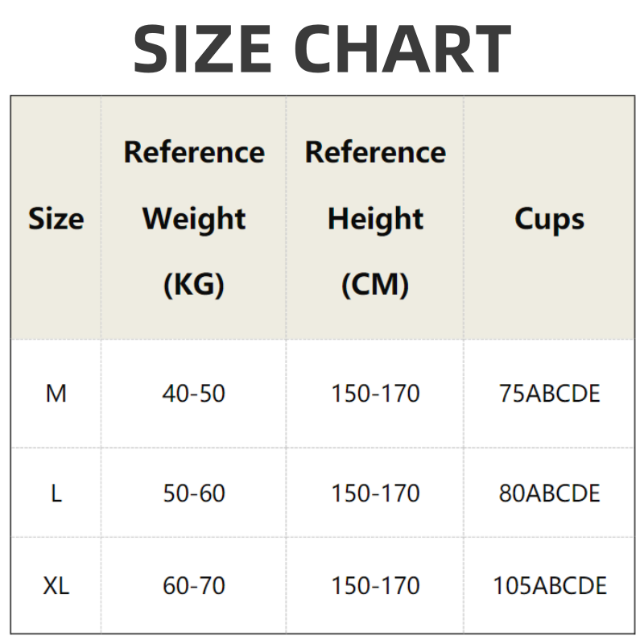The height and width of the screenshot is (644, 644).
Task: Click the (CM) unit label
Action: pyautogui.click(x=375, y=284)
